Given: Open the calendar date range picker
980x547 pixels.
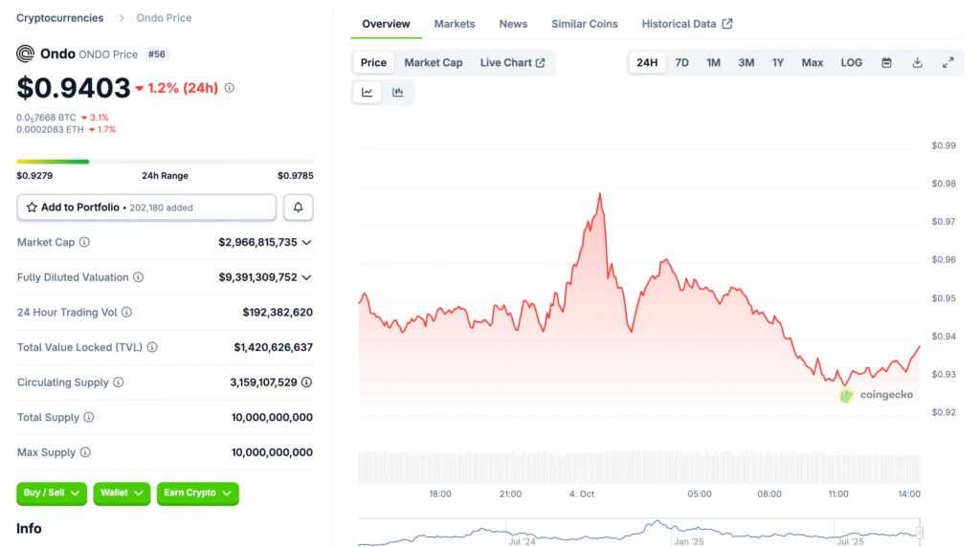Looking at the screenshot, I should [x=886, y=63].
